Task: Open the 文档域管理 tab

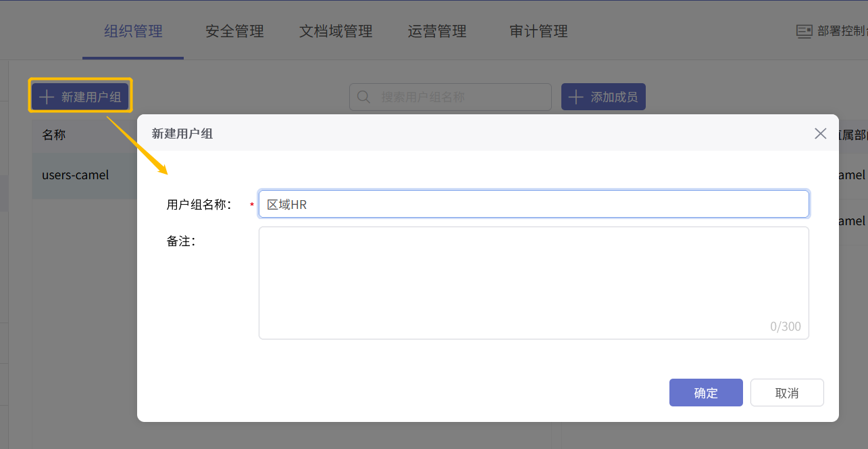Action: point(336,31)
